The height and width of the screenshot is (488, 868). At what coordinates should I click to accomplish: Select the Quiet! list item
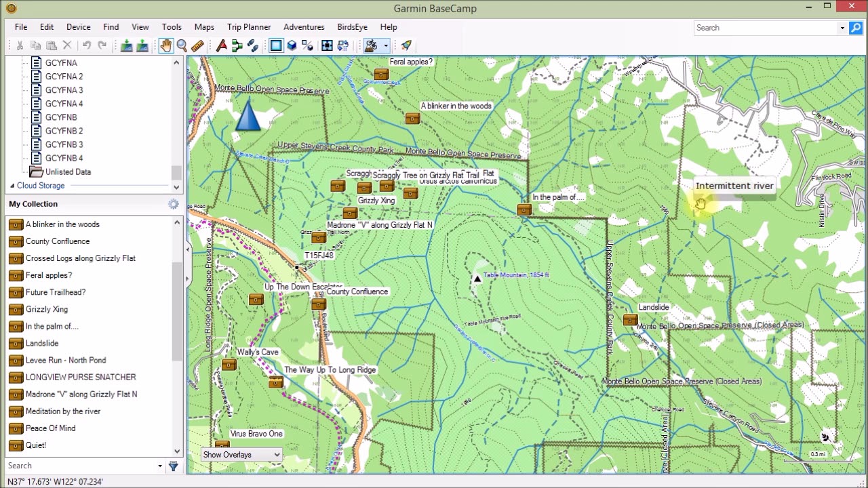pyautogui.click(x=36, y=445)
